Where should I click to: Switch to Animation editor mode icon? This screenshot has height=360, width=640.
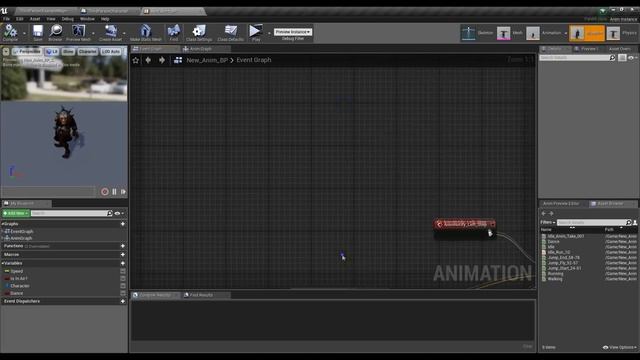(x=533, y=33)
